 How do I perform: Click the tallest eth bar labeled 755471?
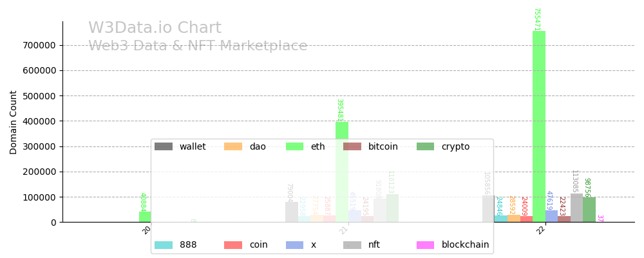click(539, 129)
